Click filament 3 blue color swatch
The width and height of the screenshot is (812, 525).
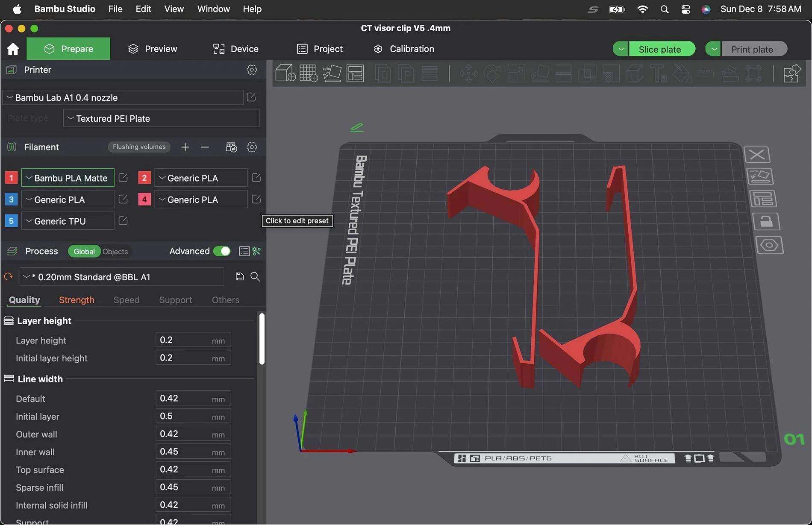pyautogui.click(x=11, y=199)
